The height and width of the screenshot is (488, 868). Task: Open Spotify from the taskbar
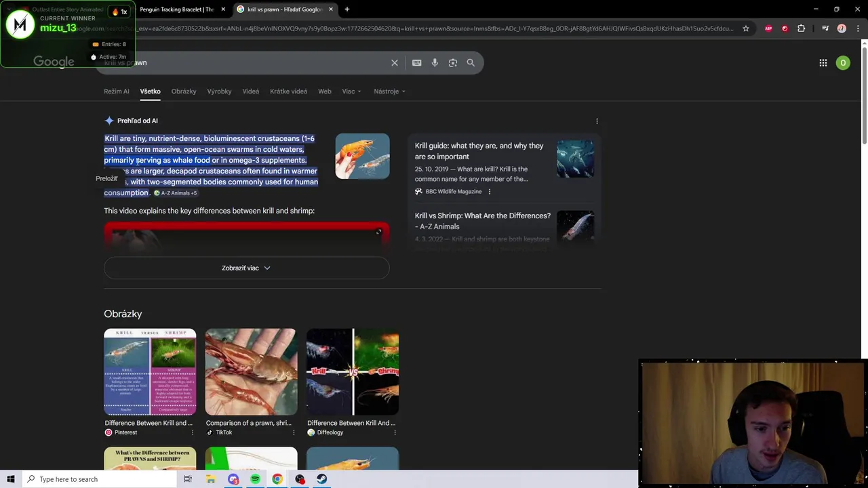click(x=255, y=479)
